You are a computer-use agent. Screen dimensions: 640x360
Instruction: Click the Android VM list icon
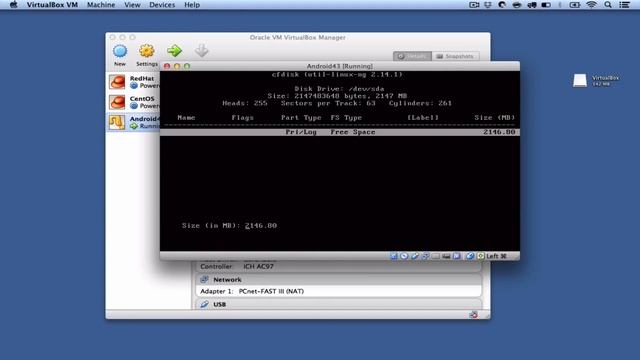click(117, 122)
